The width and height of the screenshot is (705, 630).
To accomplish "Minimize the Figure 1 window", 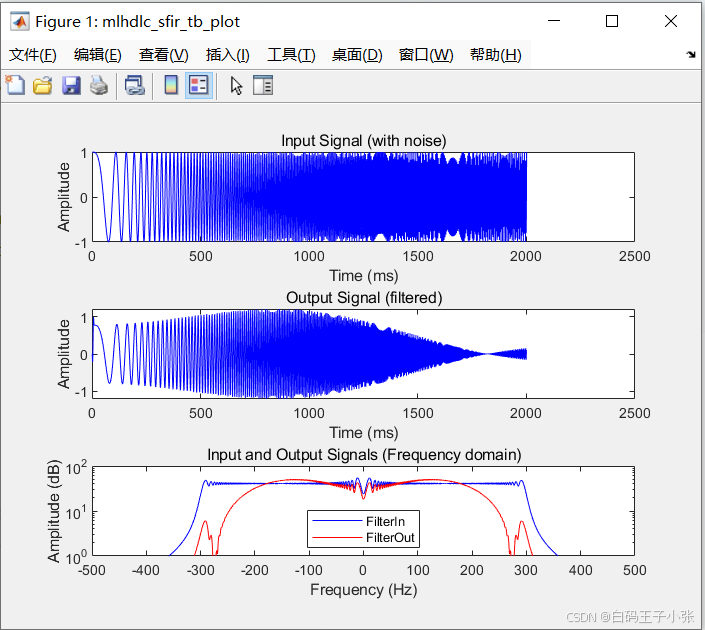I will pyautogui.click(x=554, y=21).
